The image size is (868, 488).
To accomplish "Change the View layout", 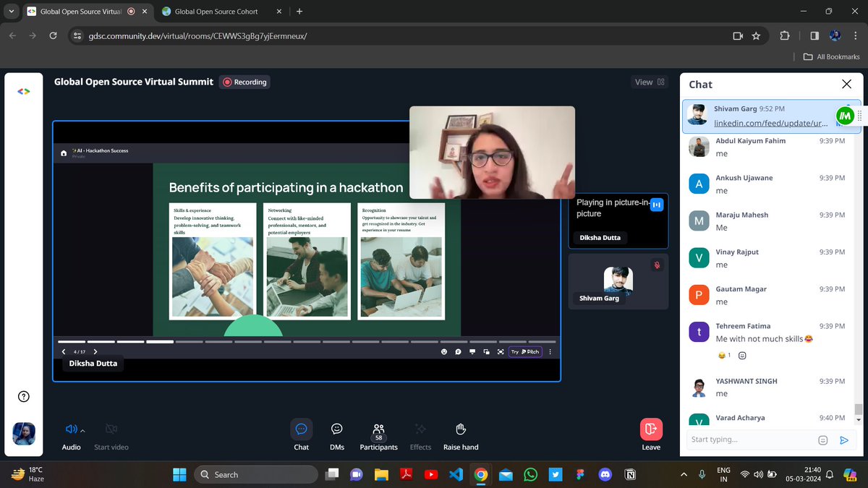I will coord(650,82).
